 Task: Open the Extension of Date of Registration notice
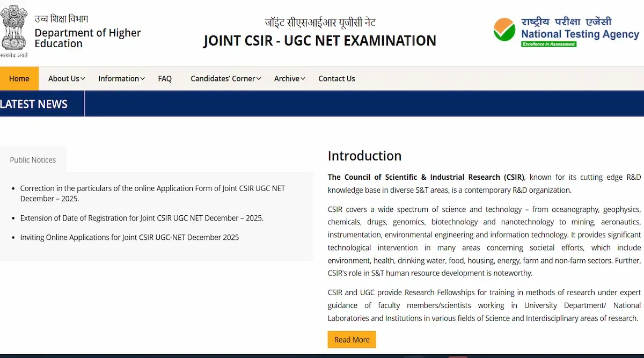[142, 218]
